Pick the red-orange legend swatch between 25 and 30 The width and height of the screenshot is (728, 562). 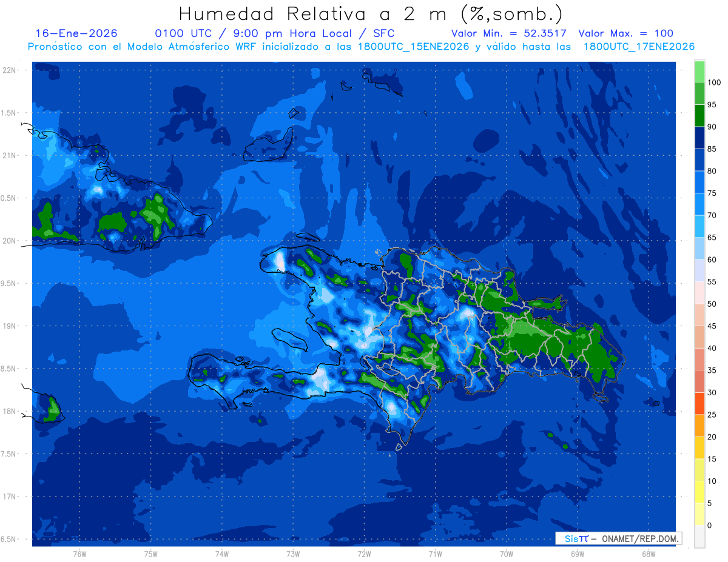click(x=699, y=404)
